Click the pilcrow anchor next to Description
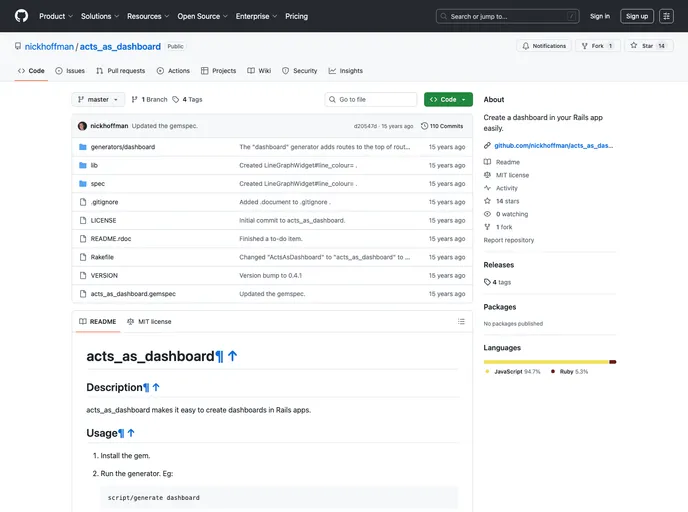Screen dimensions: 688x512 coord(146,388)
